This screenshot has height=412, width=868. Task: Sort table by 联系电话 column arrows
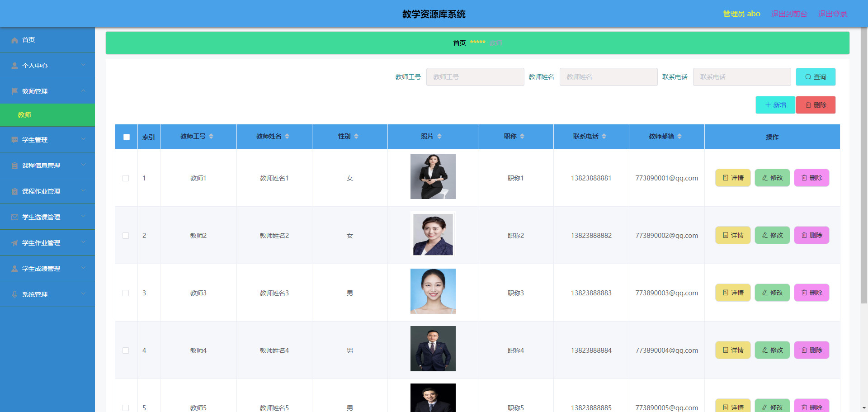coord(604,137)
